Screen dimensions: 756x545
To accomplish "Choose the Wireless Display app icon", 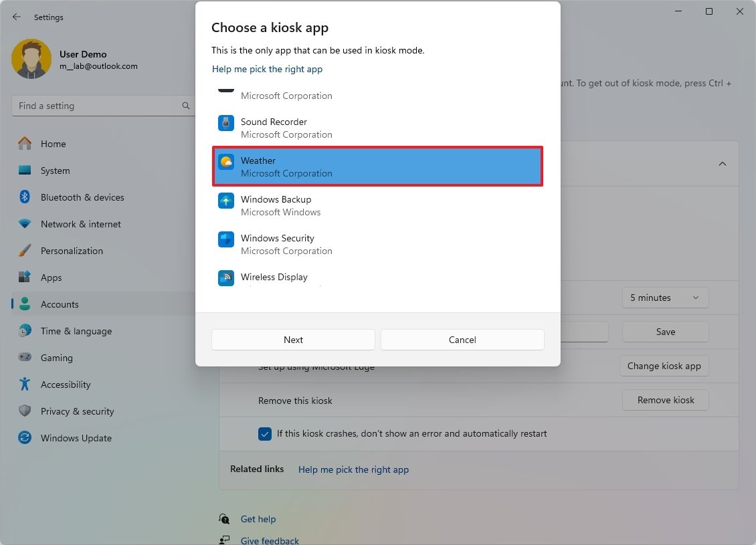I will (226, 278).
